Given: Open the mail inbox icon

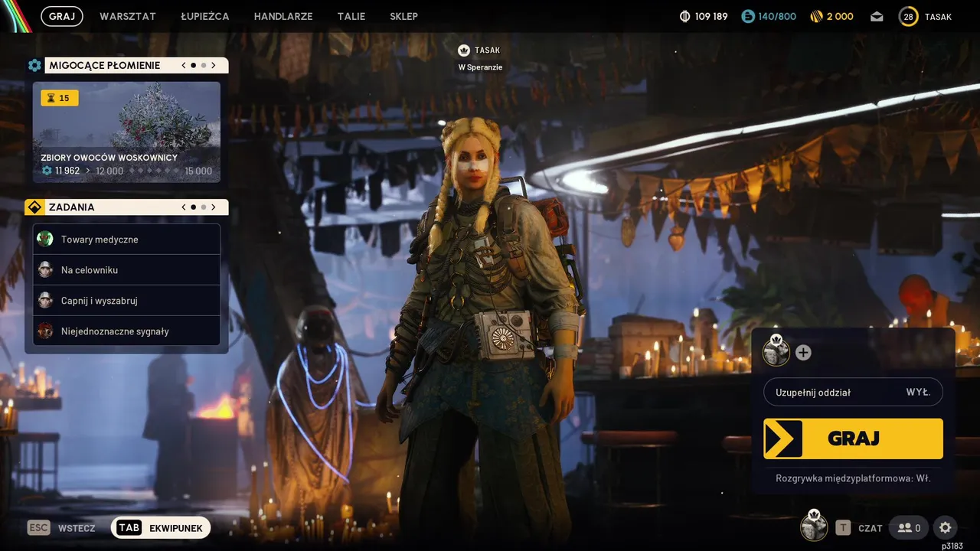Looking at the screenshot, I should tap(877, 16).
